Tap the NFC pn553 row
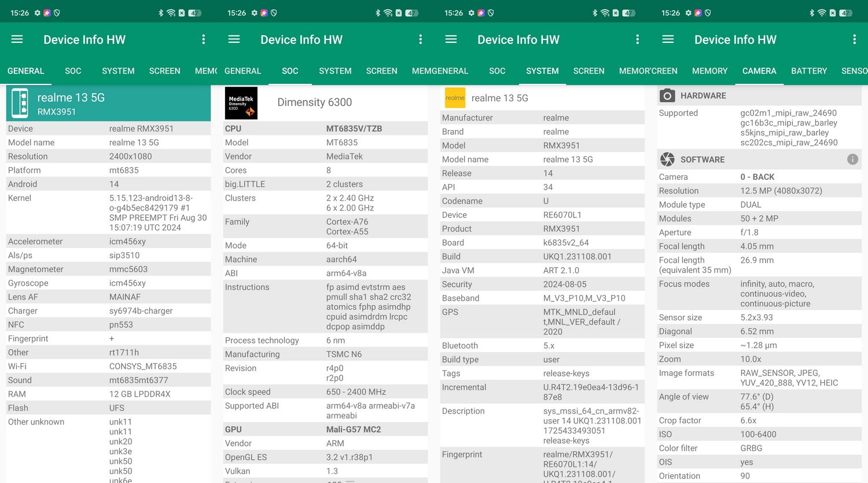 pyautogui.click(x=108, y=325)
